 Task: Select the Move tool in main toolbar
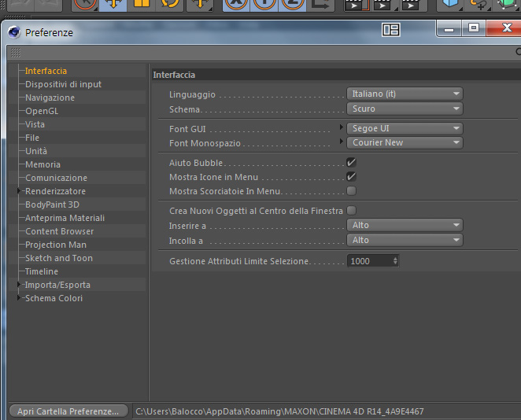113,5
